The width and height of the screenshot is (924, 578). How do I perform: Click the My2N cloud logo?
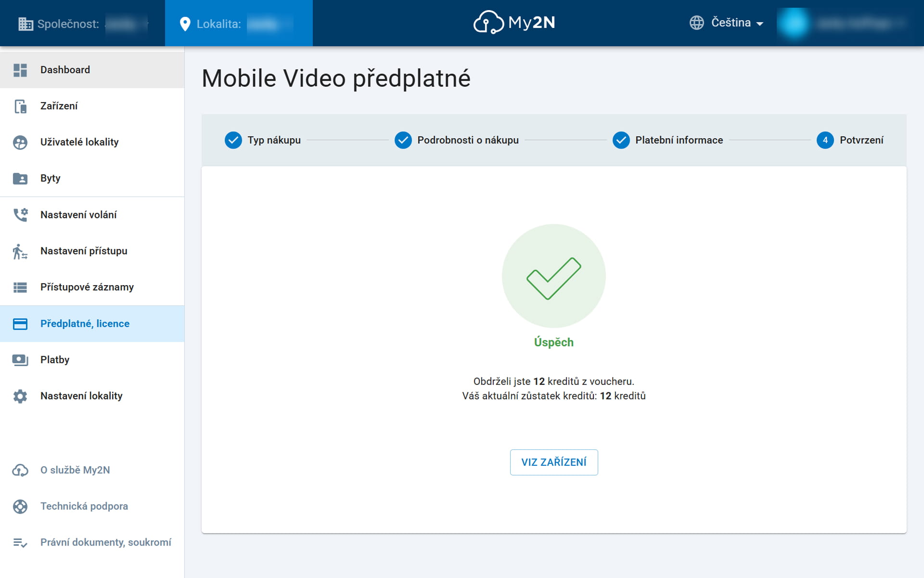[514, 22]
